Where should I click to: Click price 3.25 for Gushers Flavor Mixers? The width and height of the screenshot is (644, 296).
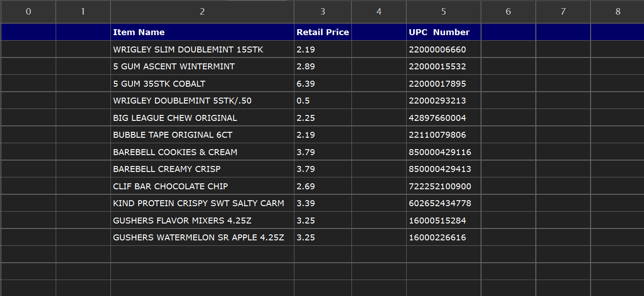point(323,220)
